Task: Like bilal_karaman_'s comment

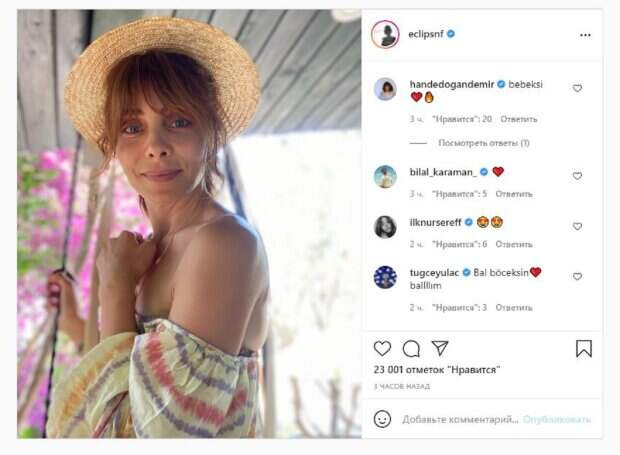Action: pos(577,176)
